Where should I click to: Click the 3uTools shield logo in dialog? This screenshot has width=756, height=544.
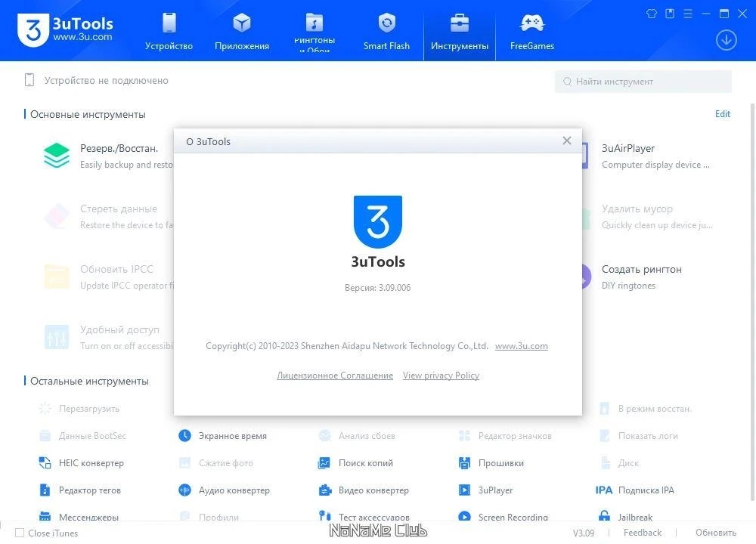378,221
